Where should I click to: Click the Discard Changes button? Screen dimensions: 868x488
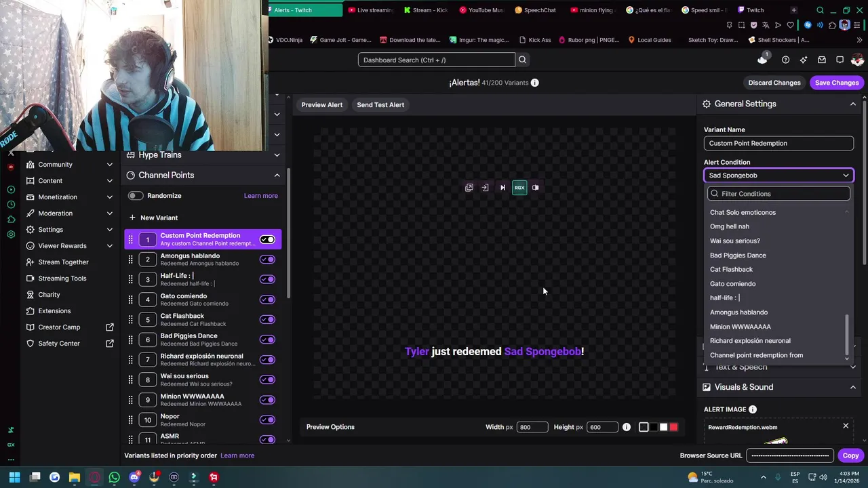click(x=774, y=83)
